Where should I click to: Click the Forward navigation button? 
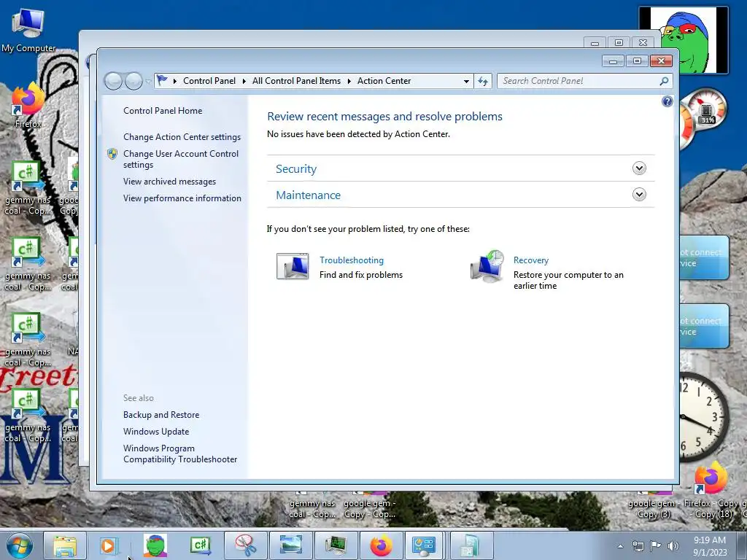134,81
